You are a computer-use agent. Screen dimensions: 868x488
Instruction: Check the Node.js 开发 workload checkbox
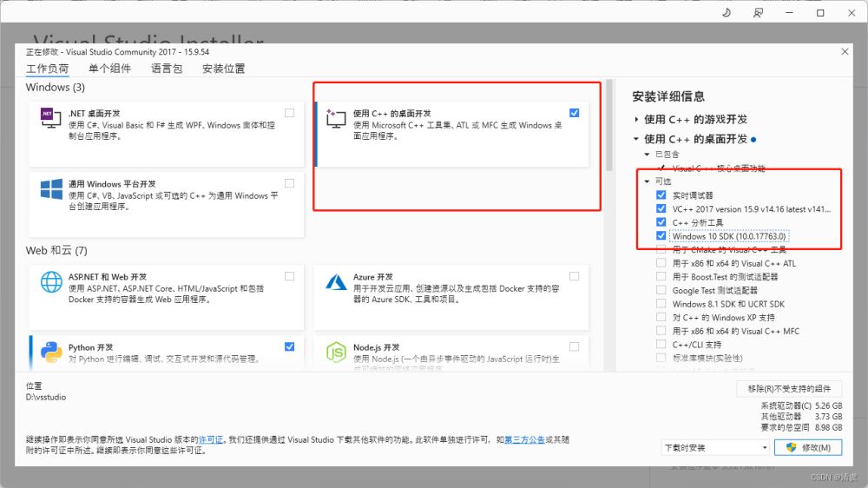pos(575,346)
